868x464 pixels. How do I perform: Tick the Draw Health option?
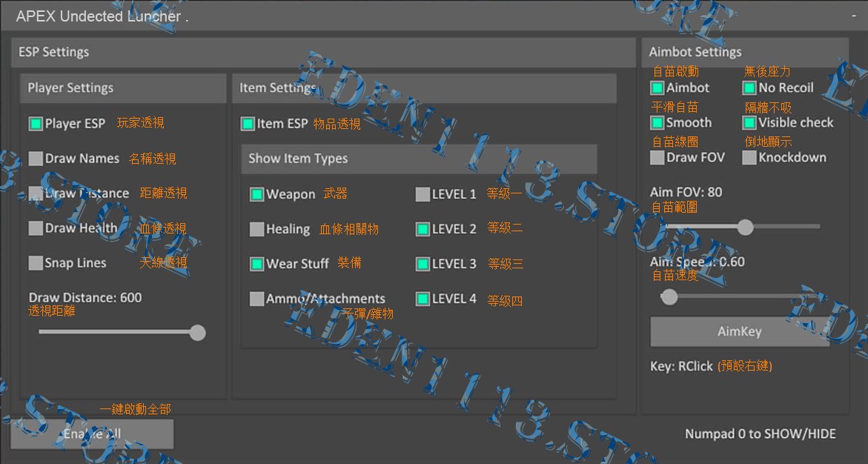(36, 228)
